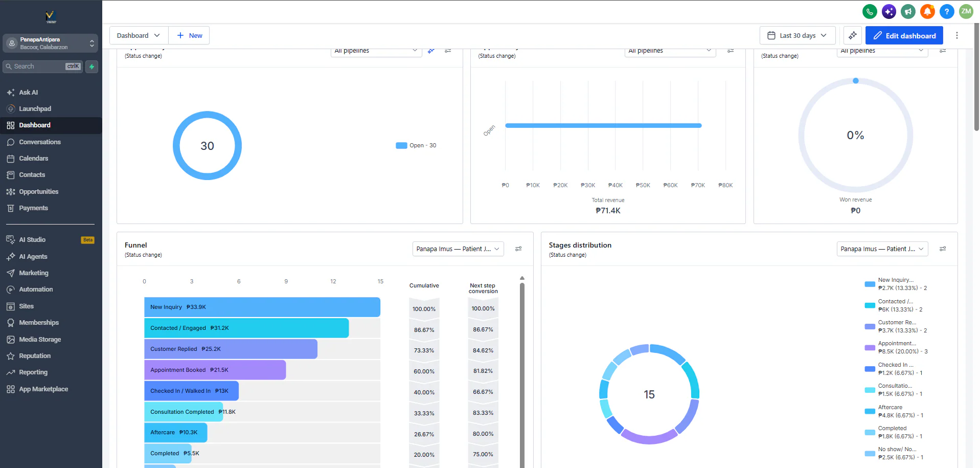Expand All pipelines dropdown in won revenue widget

coord(882,51)
